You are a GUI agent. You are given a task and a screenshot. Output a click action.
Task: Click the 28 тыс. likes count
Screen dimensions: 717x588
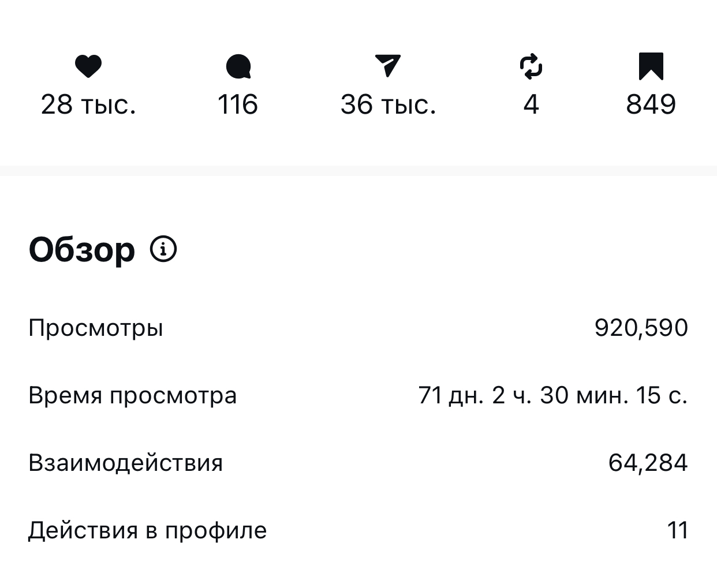click(88, 105)
